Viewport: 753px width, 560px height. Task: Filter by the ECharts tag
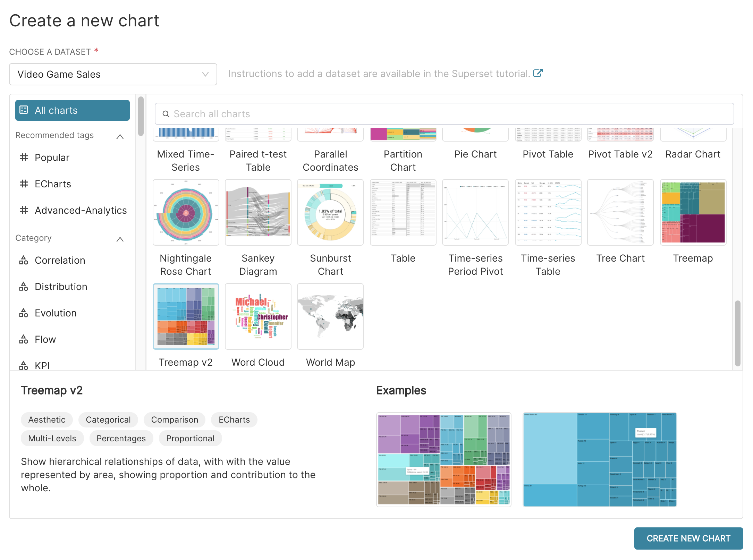[53, 184]
